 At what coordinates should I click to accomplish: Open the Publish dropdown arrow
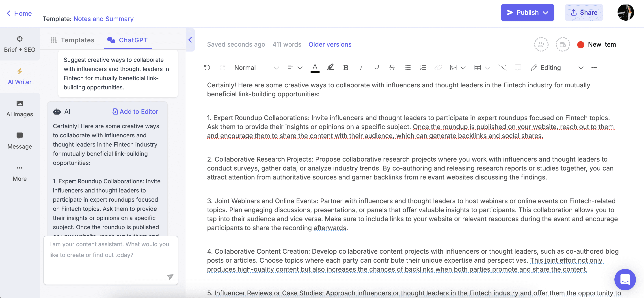click(x=545, y=13)
